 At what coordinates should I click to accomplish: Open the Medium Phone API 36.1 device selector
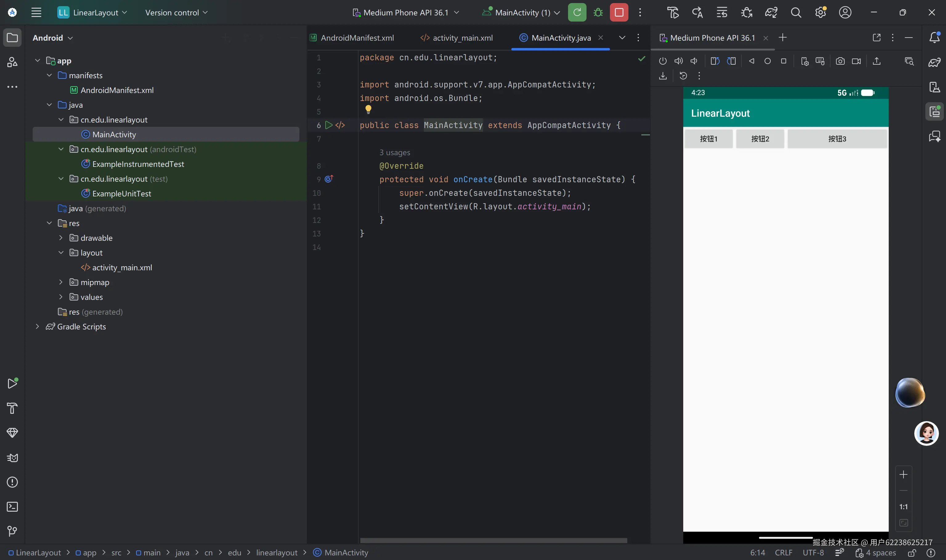point(405,12)
